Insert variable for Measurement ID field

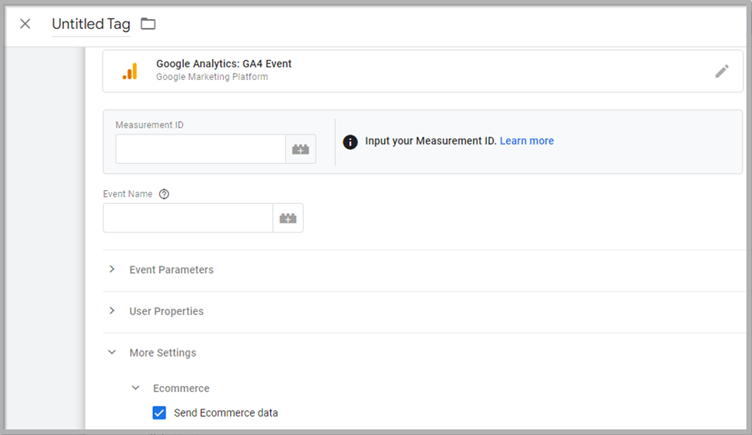pyautogui.click(x=301, y=149)
